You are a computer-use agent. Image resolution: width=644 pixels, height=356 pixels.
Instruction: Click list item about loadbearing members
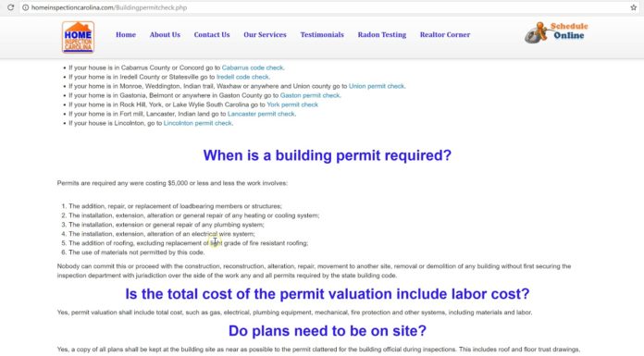point(175,206)
